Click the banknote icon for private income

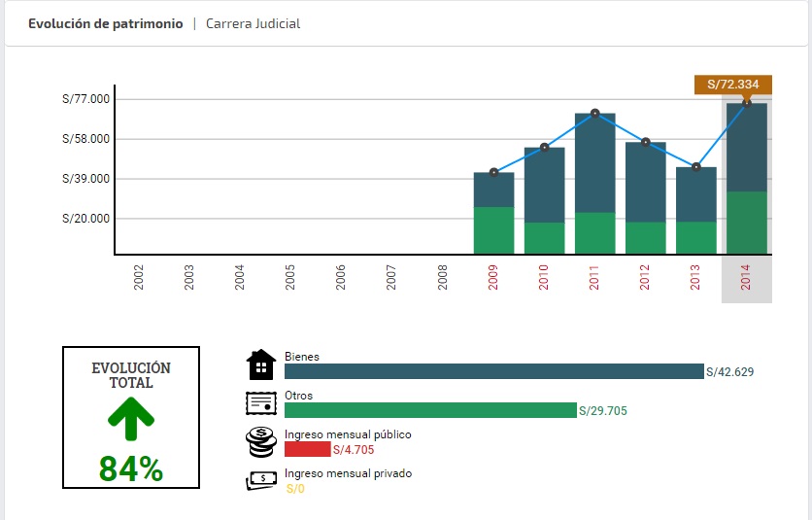point(261,479)
